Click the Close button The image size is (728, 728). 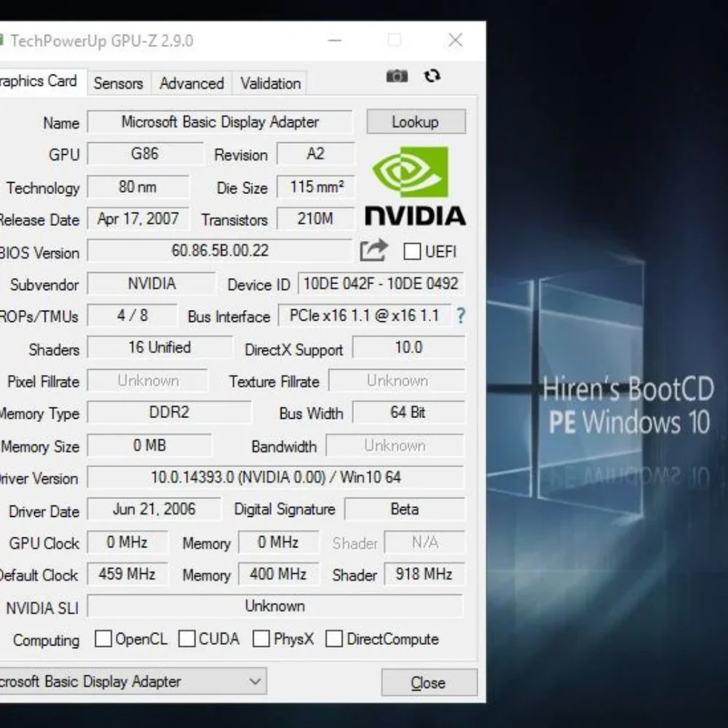pyautogui.click(x=429, y=683)
